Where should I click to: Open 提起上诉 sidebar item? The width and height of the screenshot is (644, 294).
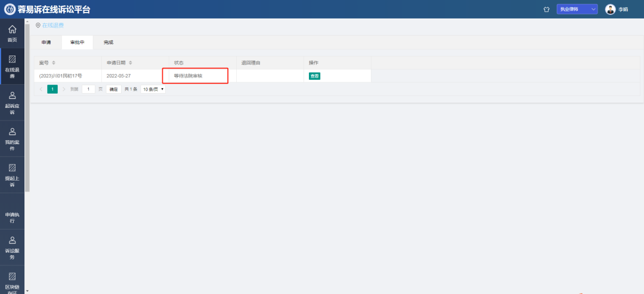pyautogui.click(x=13, y=175)
